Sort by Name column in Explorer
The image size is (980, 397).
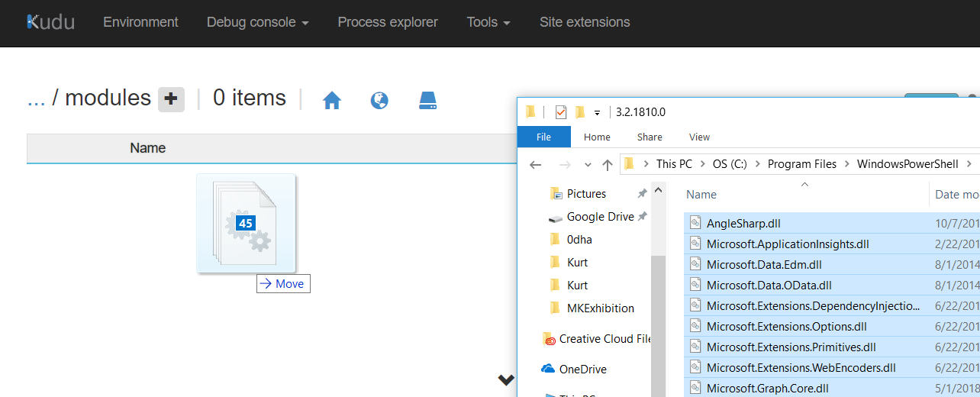(701, 195)
